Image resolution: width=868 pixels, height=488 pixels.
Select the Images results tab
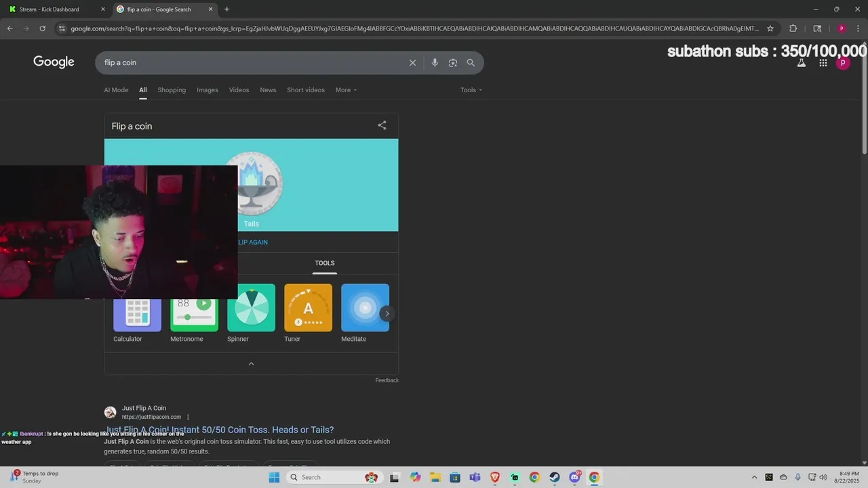pos(208,90)
